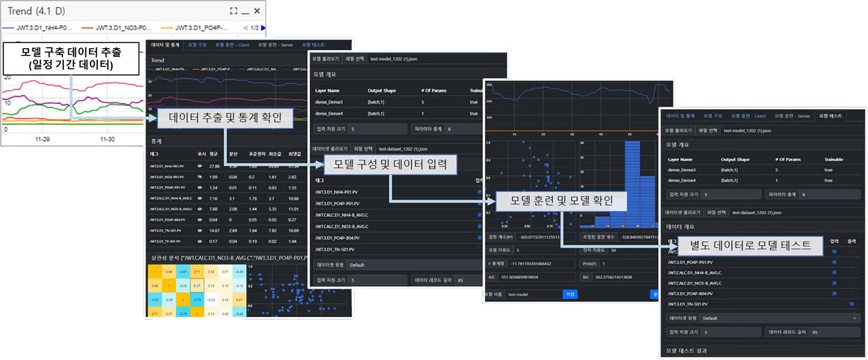
Task: Open 모델 훈련 - Server tab in statistics window
Action: 276,45
